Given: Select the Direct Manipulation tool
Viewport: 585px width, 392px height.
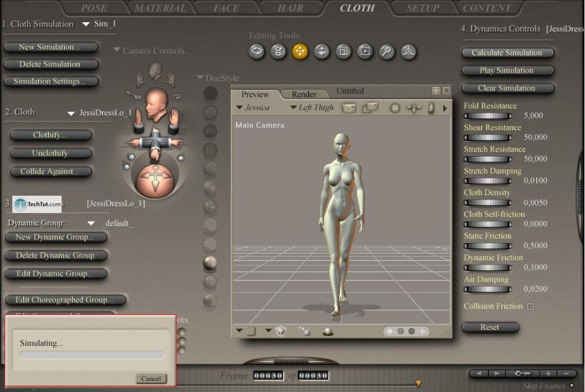Looking at the screenshot, I should click(408, 51).
